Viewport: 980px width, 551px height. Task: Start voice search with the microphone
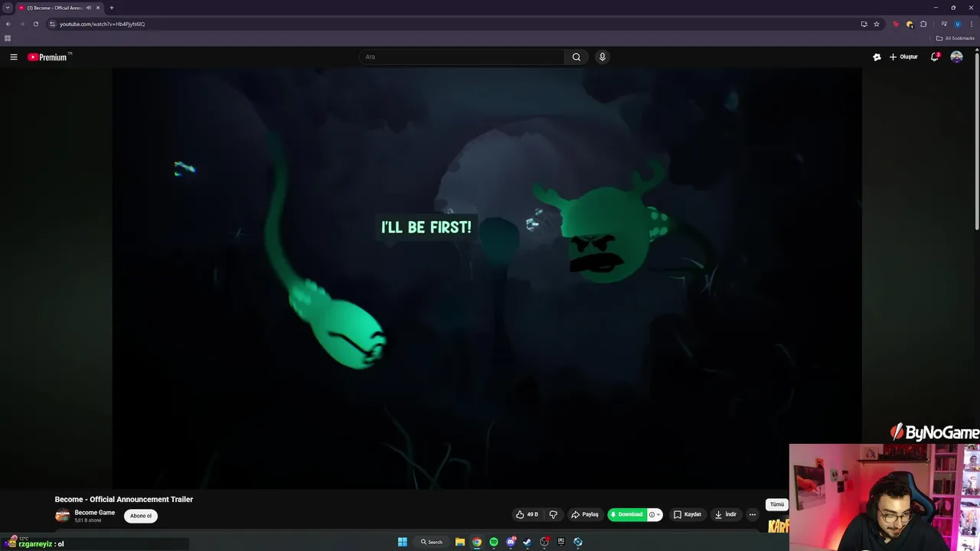pos(603,57)
